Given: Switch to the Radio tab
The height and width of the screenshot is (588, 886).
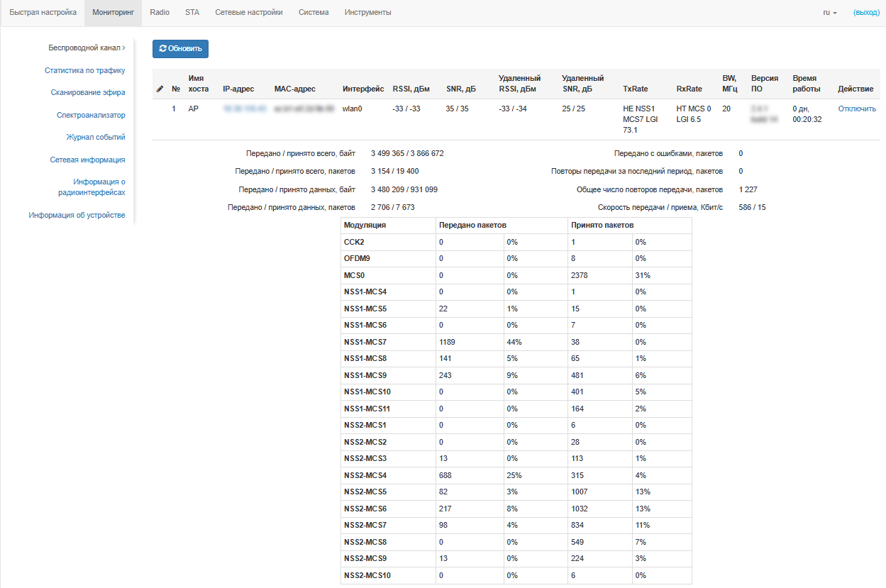Looking at the screenshot, I should click(x=160, y=13).
